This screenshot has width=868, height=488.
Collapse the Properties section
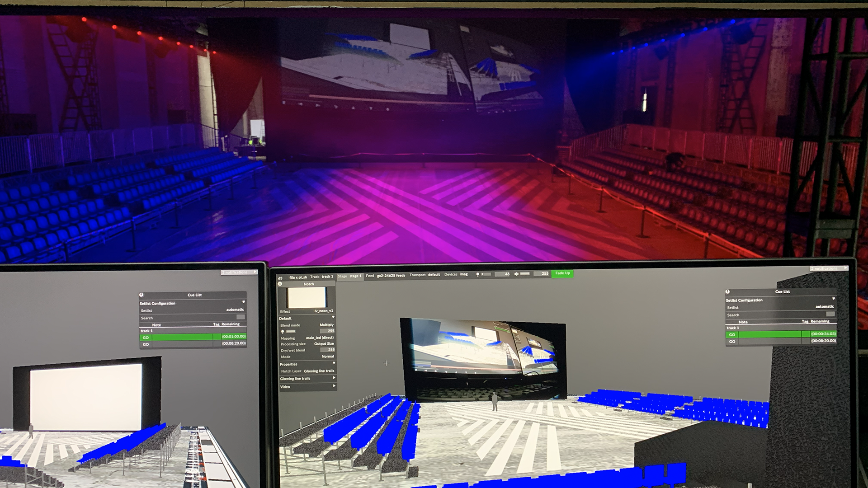click(334, 363)
